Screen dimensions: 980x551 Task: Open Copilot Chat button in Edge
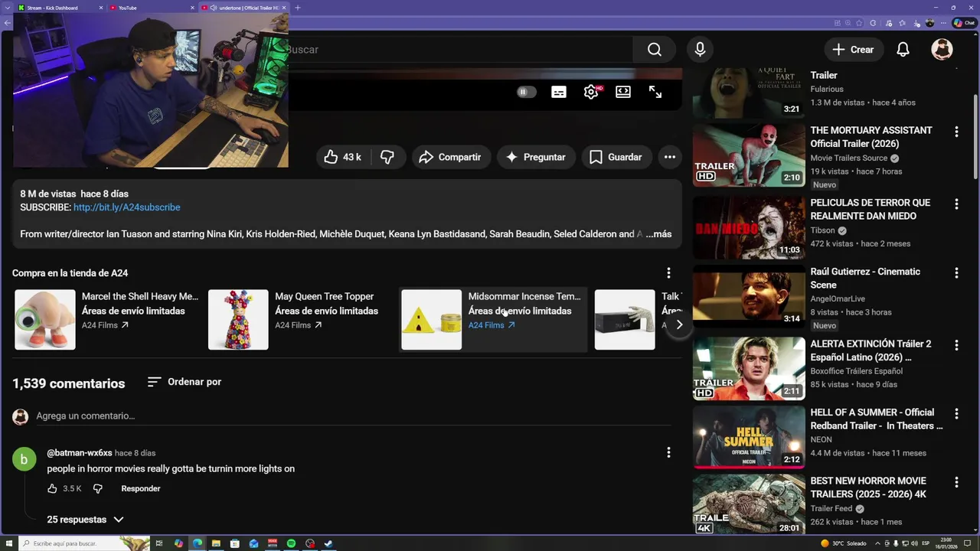(x=964, y=23)
